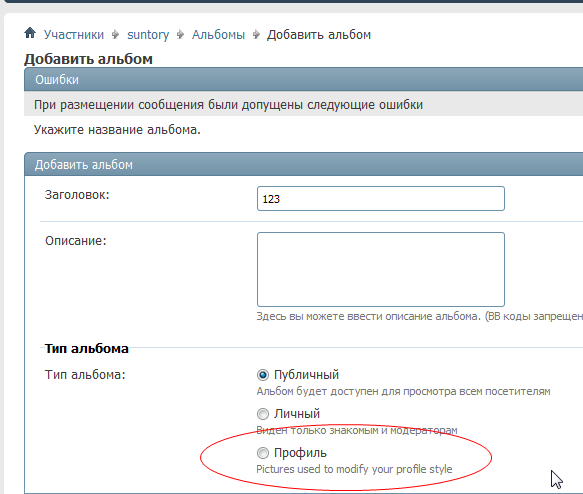Select the Публичный album type radio button
Viewport: 583px width, 494px height.
coord(263,375)
